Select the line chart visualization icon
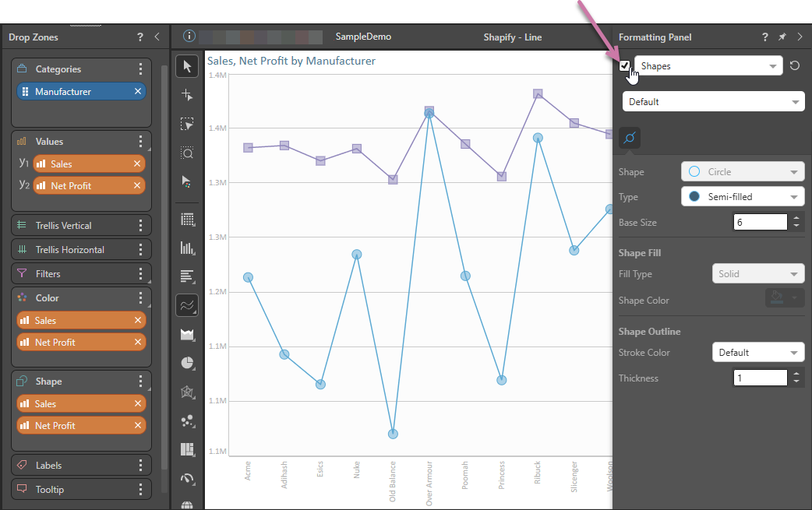 point(187,306)
